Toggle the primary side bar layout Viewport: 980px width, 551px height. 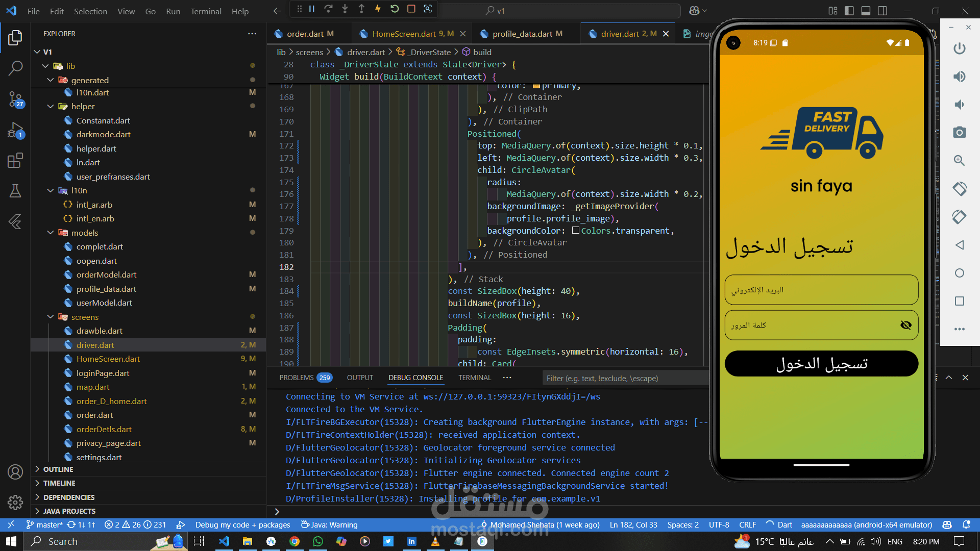click(x=849, y=11)
